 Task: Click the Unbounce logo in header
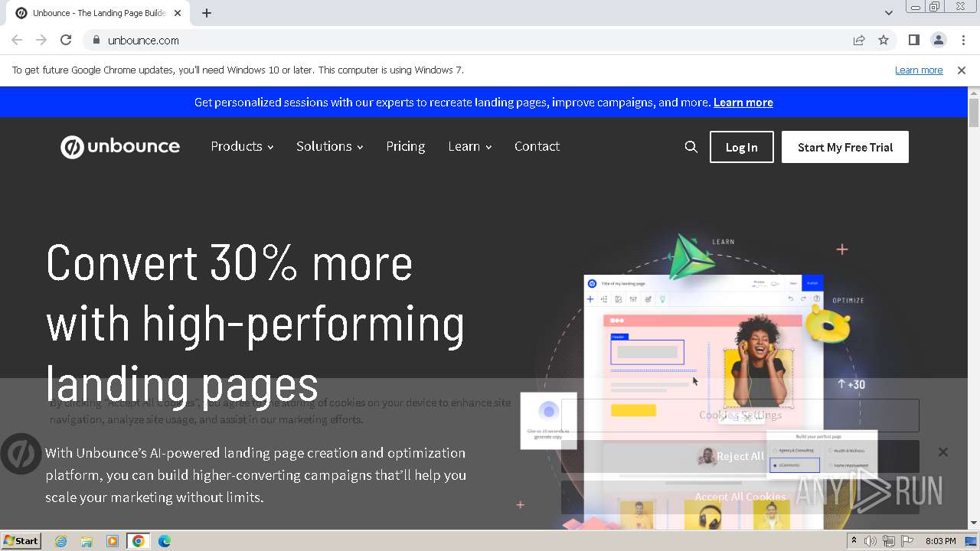[120, 147]
